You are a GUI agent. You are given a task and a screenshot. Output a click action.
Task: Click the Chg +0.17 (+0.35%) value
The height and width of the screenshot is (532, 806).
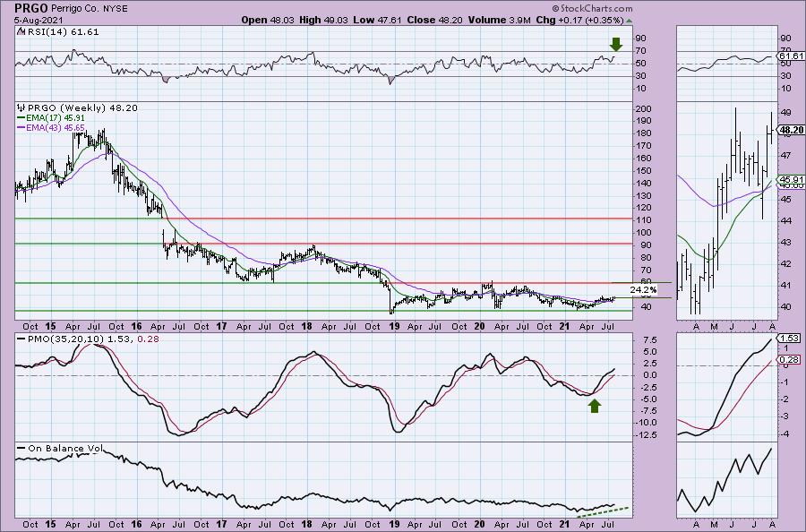[x=579, y=20]
